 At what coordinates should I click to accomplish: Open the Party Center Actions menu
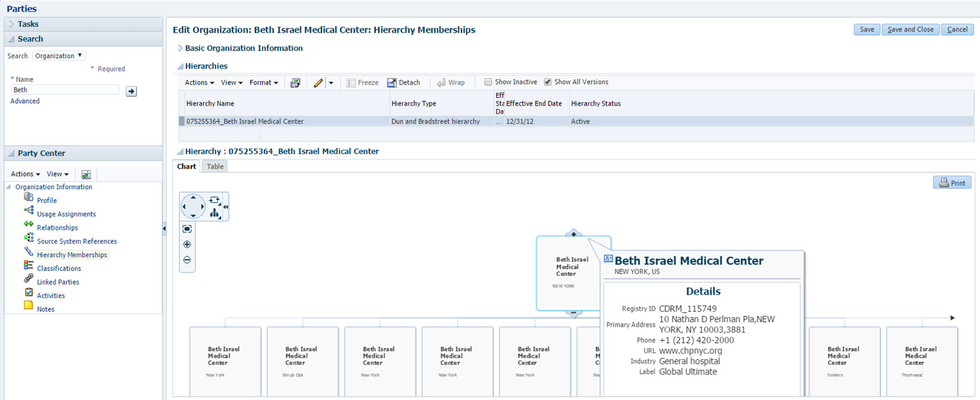tap(26, 174)
